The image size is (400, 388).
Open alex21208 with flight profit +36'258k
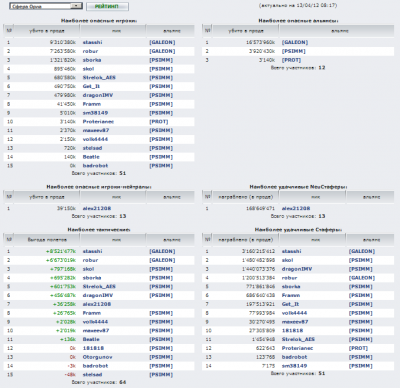[x=97, y=304]
